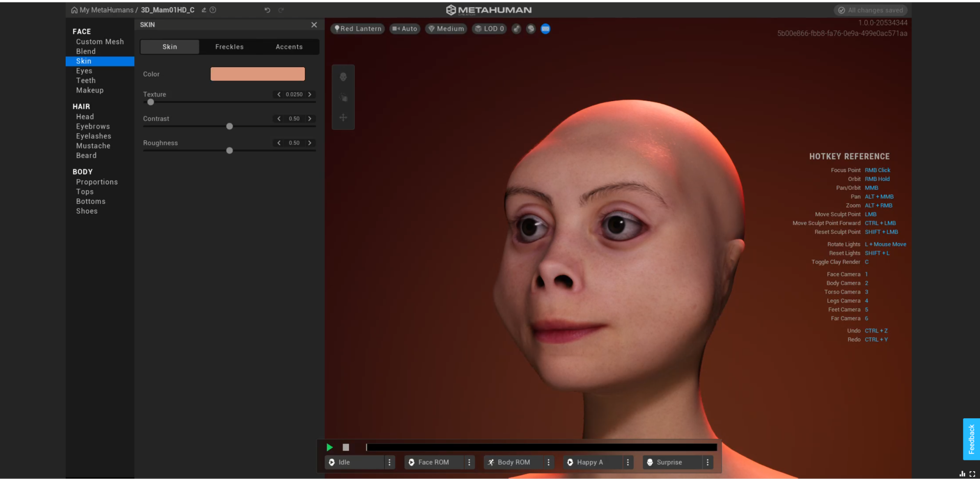
Task: Click the Contrast value field
Action: coord(294,119)
